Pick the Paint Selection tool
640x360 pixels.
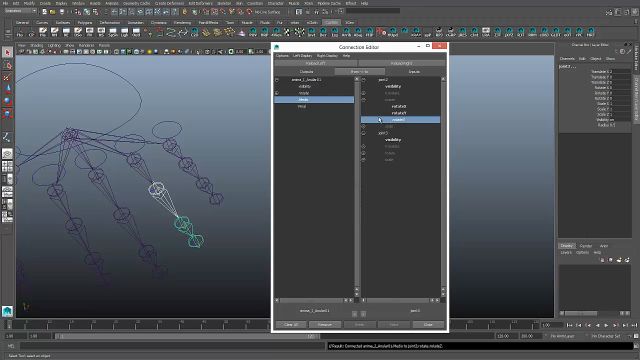(7, 78)
